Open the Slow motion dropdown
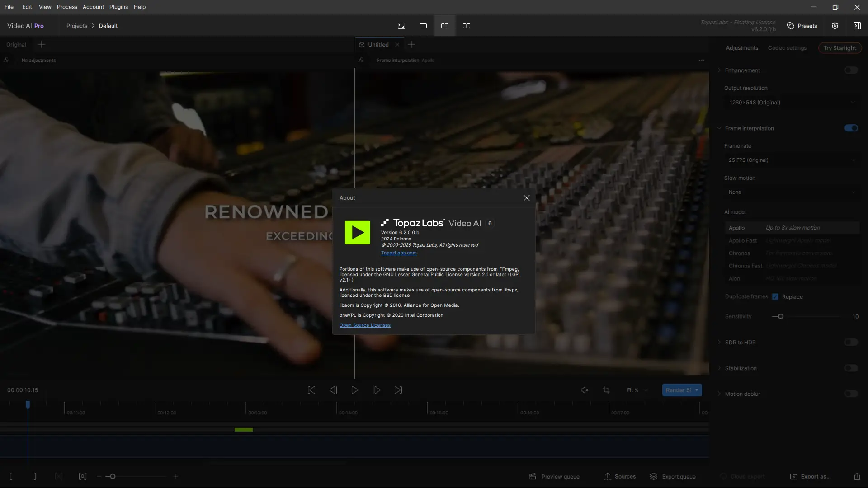868x488 pixels. (791, 192)
